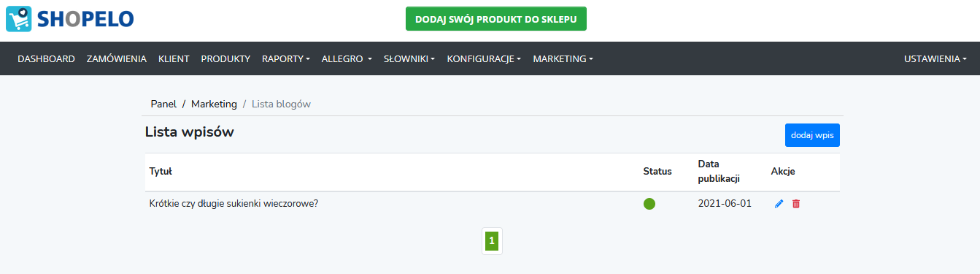The width and height of the screenshot is (980, 274).
Task: Expand the Słowniki dropdown
Action: tap(409, 58)
